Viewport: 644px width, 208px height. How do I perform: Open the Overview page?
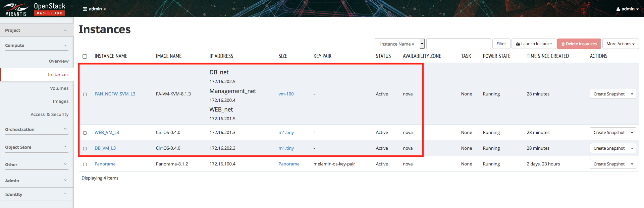click(x=59, y=61)
